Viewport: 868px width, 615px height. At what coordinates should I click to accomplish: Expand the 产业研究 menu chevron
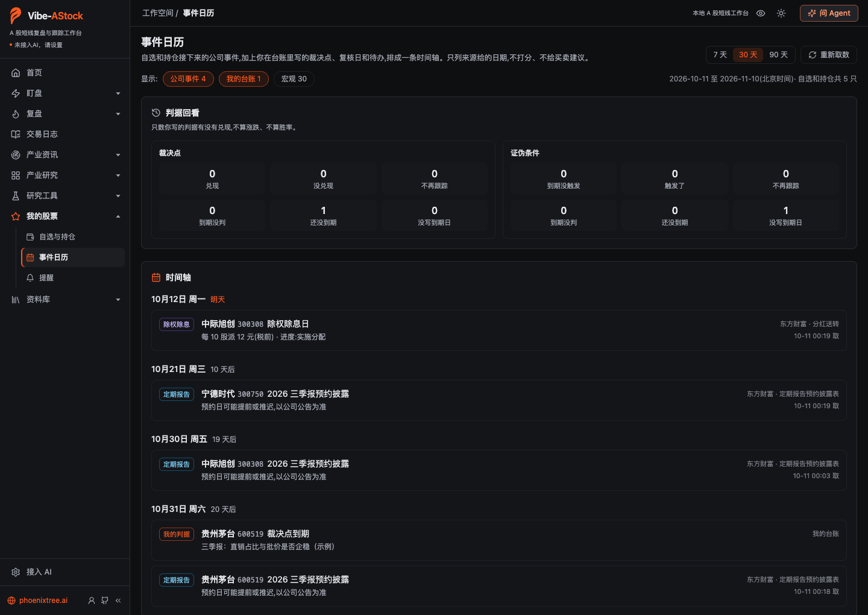[x=118, y=175]
